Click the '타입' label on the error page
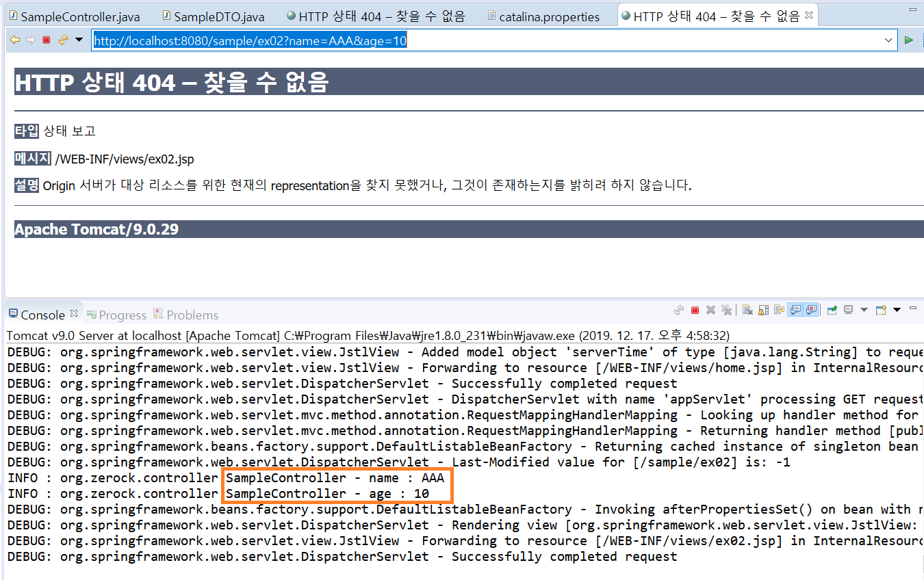Viewport: 924px width, 580px height. (x=27, y=131)
